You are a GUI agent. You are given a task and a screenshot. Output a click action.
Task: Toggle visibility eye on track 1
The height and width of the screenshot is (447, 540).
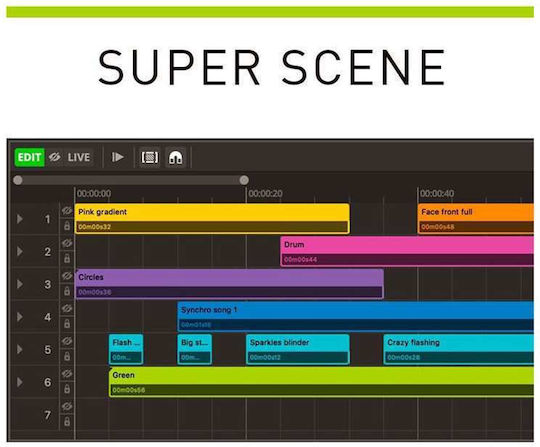click(x=67, y=210)
